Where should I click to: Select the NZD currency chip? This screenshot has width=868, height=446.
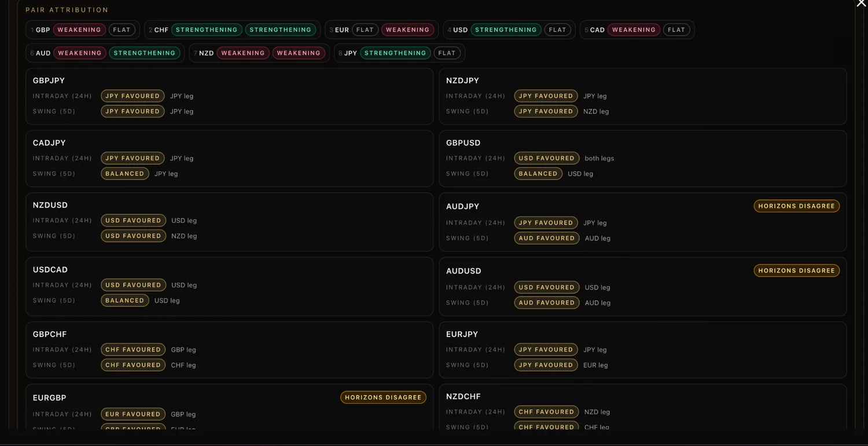point(259,53)
